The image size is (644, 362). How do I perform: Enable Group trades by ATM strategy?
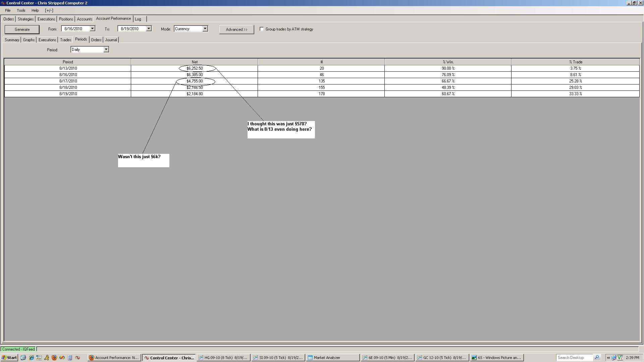262,29
